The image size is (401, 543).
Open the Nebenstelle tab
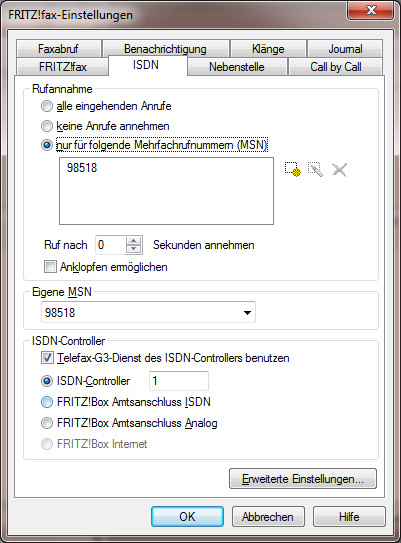(237, 66)
